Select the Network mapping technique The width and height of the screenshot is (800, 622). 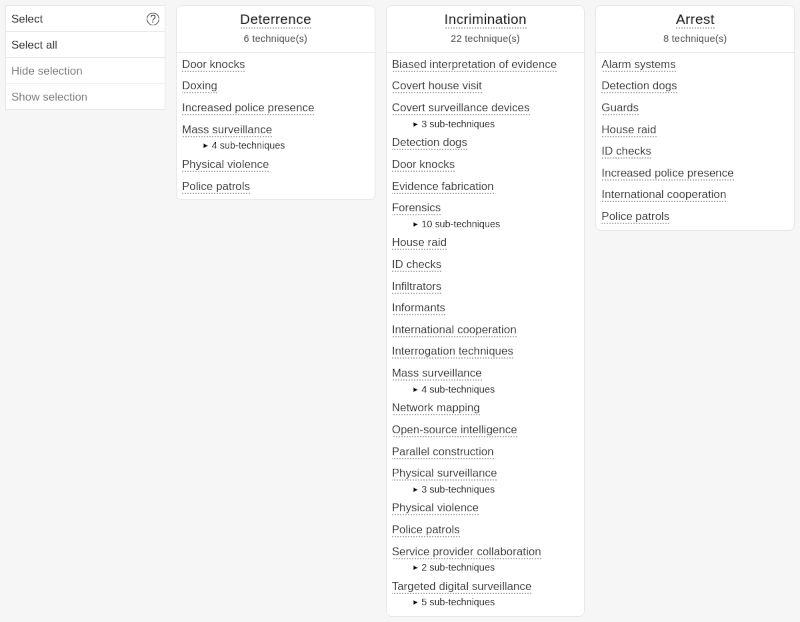pos(436,407)
